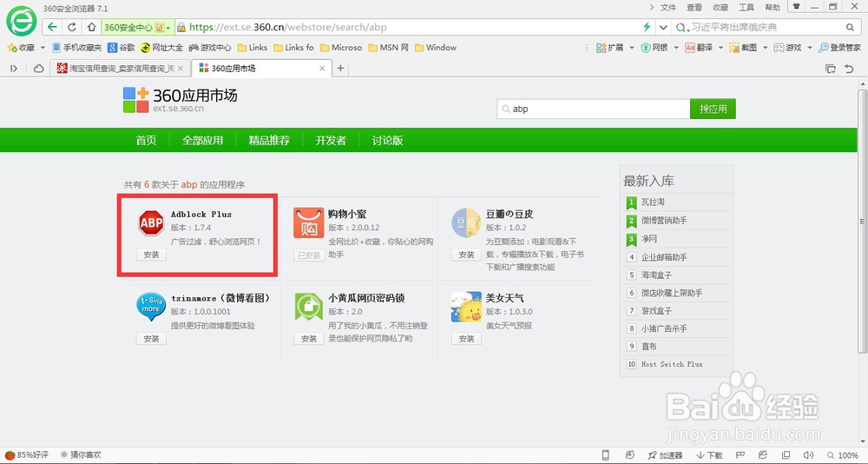
Task: Install Adblock Plus with 安装 button
Action: 151,255
